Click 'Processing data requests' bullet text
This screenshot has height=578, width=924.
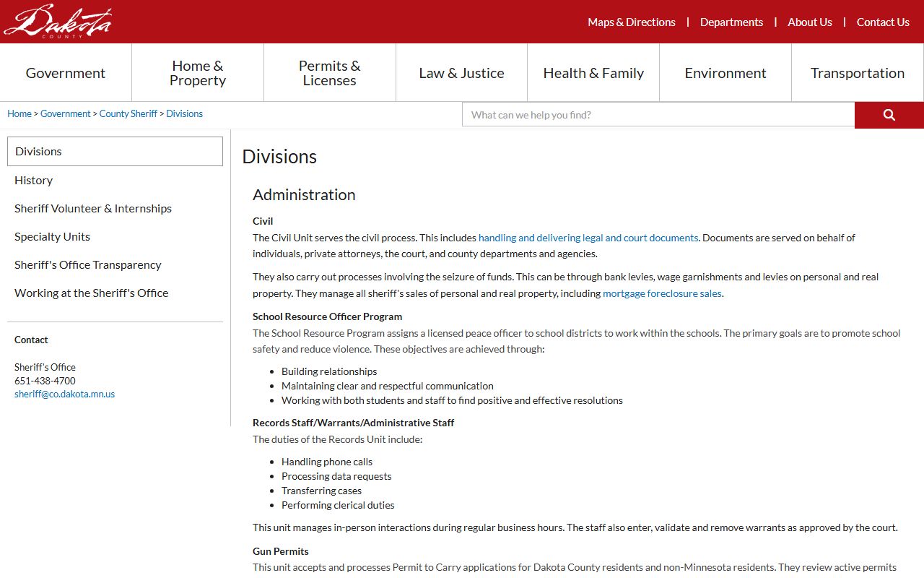[x=336, y=476]
